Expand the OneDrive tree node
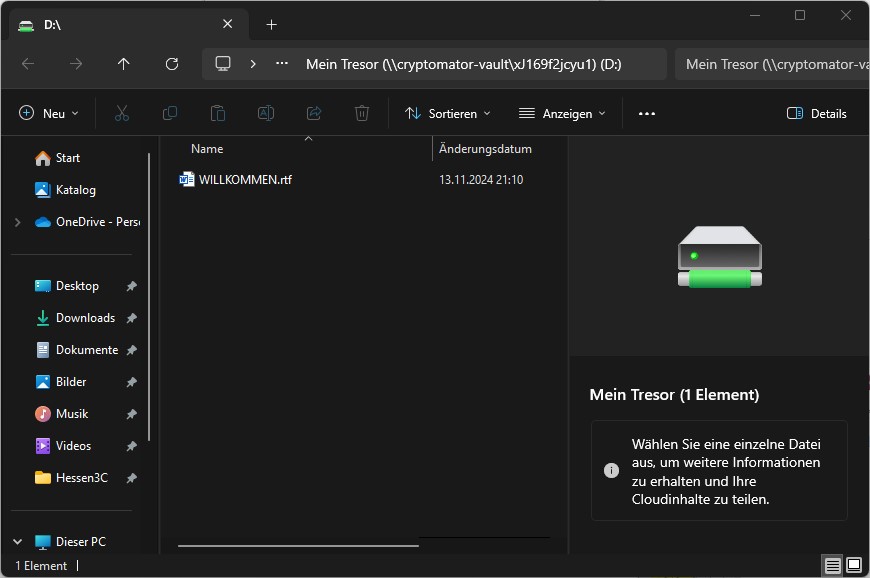This screenshot has width=870, height=578. coord(17,222)
